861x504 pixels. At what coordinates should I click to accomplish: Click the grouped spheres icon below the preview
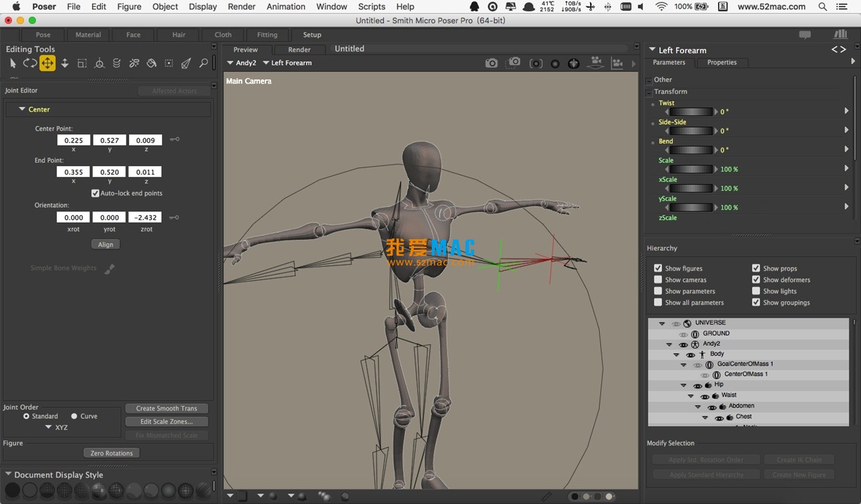(x=324, y=496)
